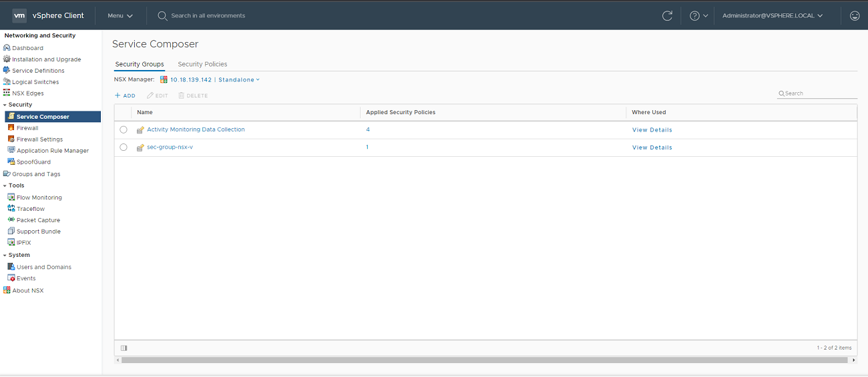Click the horizontal scrollbar below the table
Viewport: 868px width, 377px height.
tap(485, 360)
